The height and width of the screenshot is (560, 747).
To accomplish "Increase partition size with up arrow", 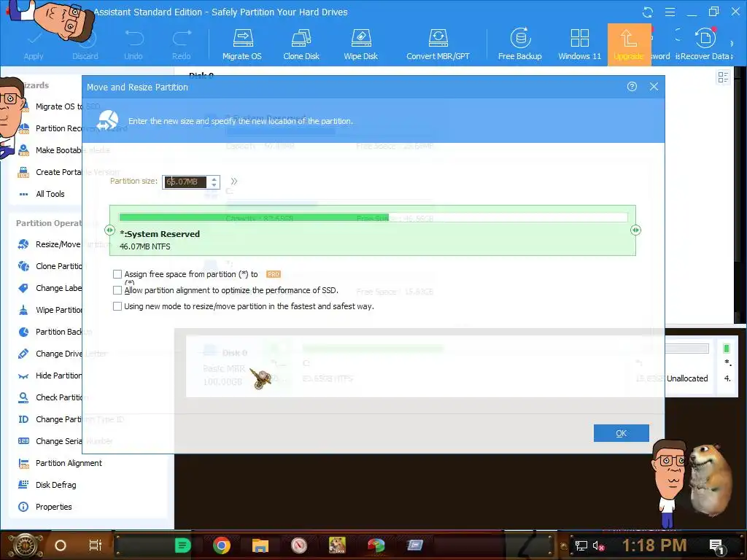I will [214, 179].
